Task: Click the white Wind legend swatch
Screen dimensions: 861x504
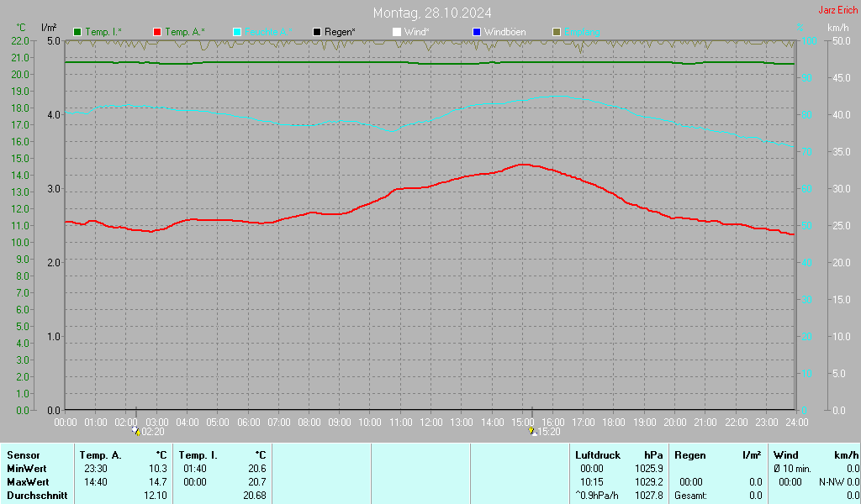Action: tap(397, 32)
